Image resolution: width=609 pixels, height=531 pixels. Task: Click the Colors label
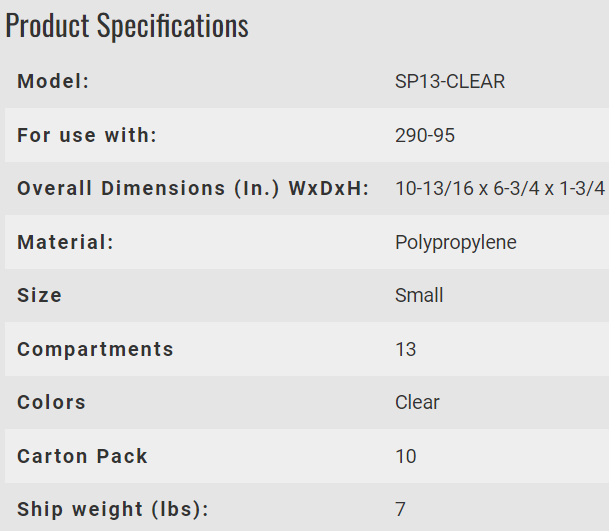click(x=51, y=402)
